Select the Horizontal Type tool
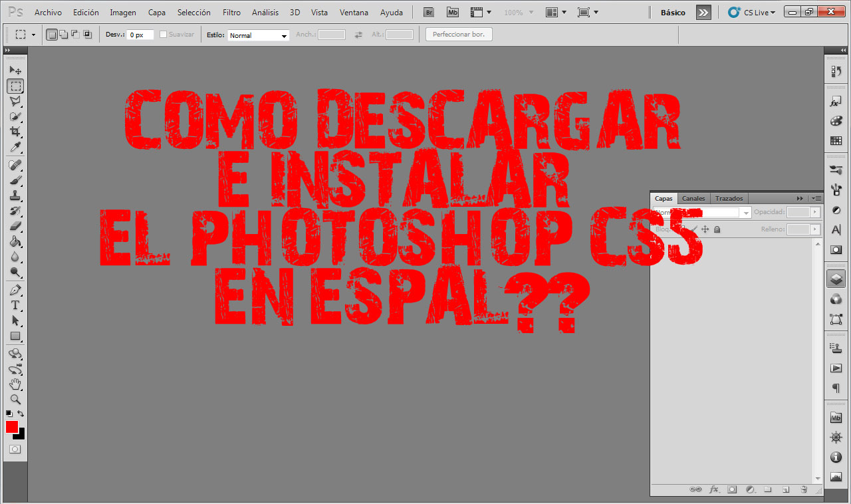851x504 pixels. (15, 305)
